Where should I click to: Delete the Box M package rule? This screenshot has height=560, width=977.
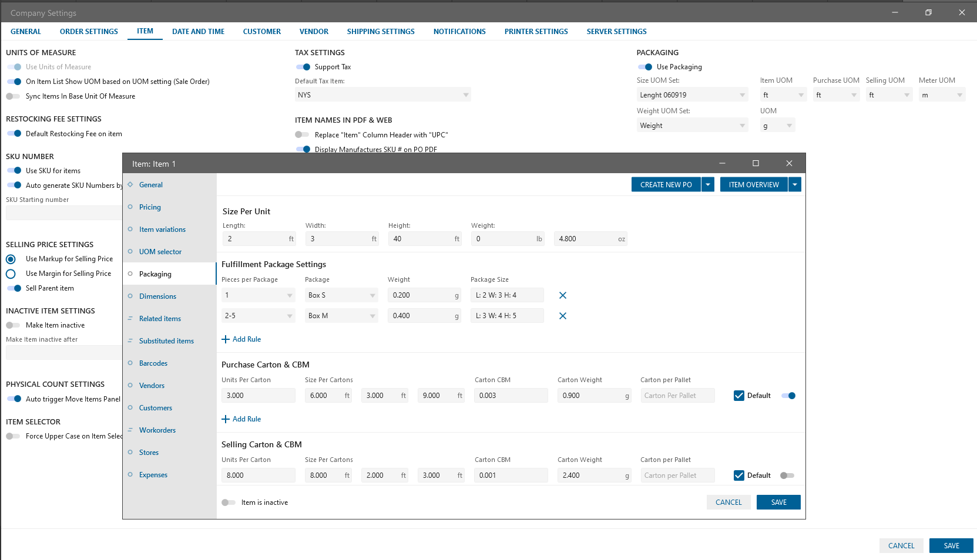point(562,316)
